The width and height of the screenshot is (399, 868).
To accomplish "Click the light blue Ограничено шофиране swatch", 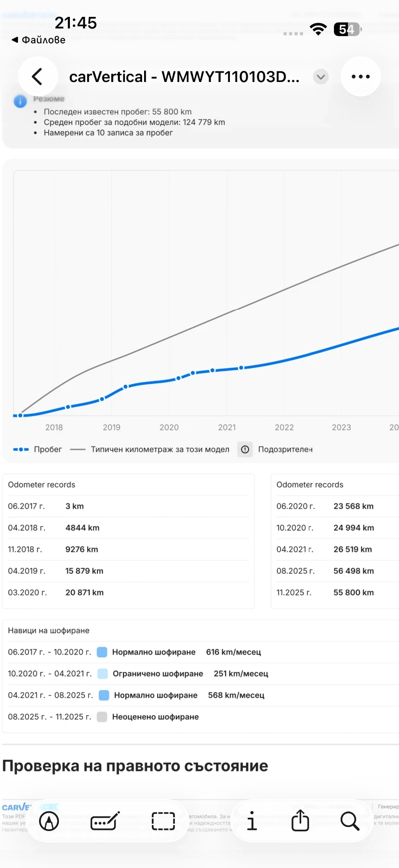I will point(103,674).
